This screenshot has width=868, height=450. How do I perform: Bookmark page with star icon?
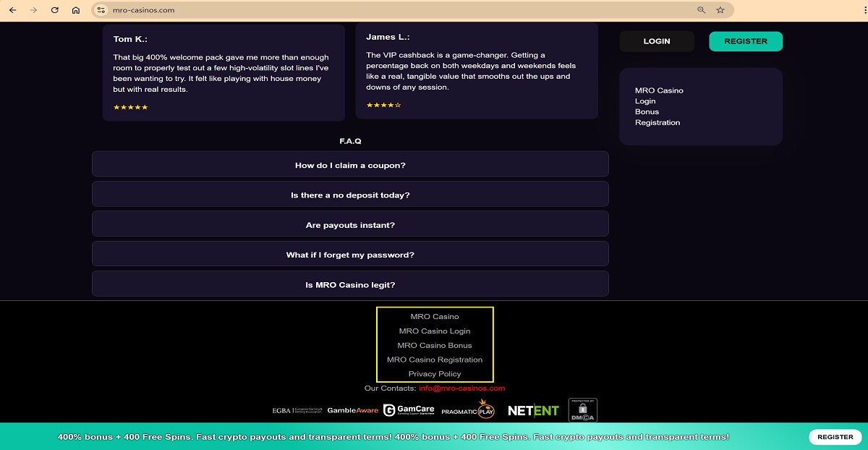pos(720,10)
